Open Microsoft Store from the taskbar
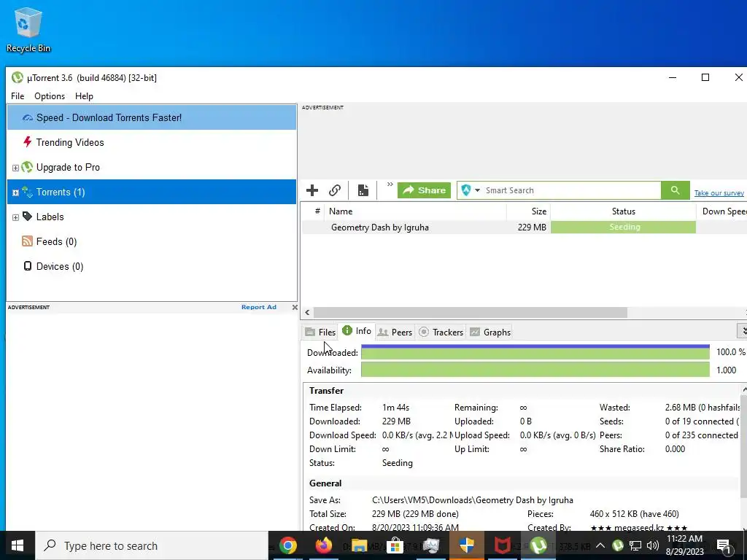The image size is (747, 560). 395,545
